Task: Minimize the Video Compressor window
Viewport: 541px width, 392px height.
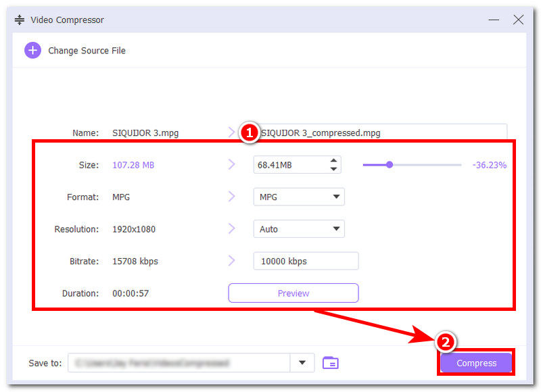Action: click(494, 20)
